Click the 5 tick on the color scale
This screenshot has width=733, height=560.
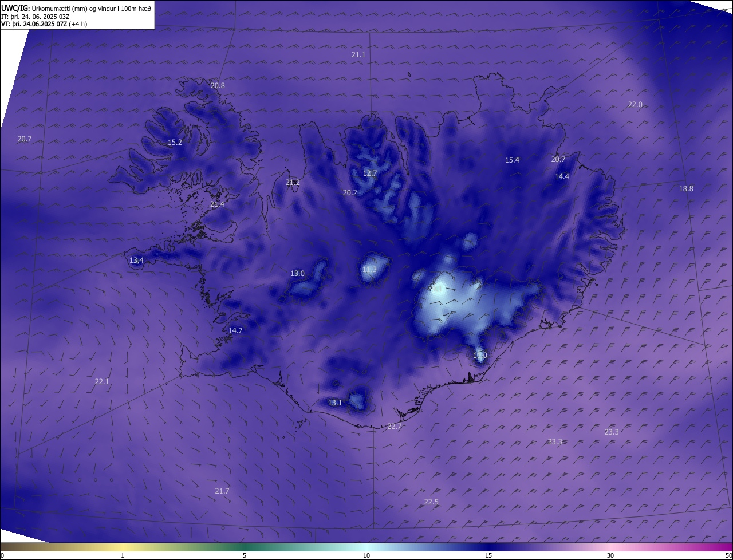(x=245, y=555)
